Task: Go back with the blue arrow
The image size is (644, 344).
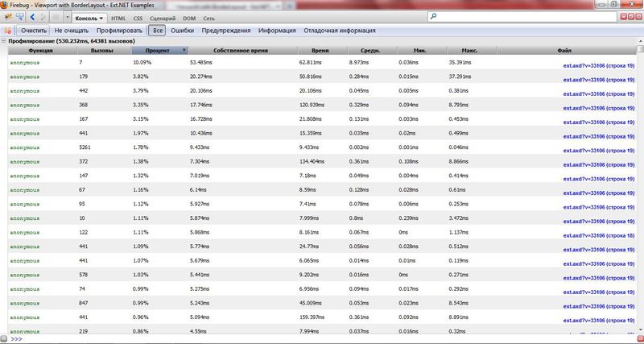Action: pos(32,17)
